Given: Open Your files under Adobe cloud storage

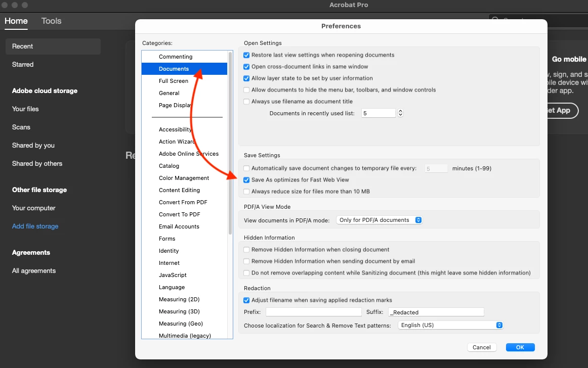Looking at the screenshot, I should click(x=25, y=109).
